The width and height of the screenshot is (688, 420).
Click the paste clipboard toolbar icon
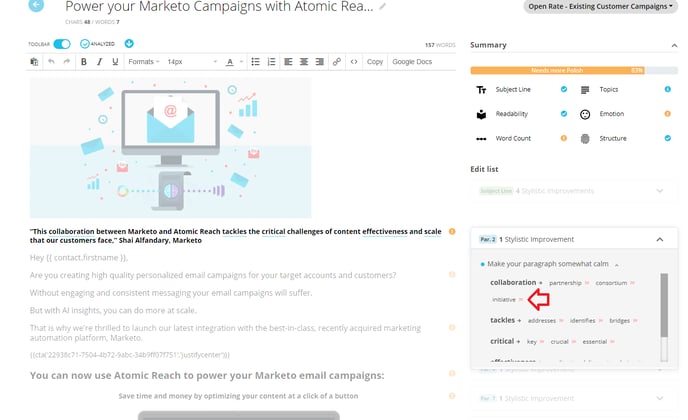pos(34,62)
